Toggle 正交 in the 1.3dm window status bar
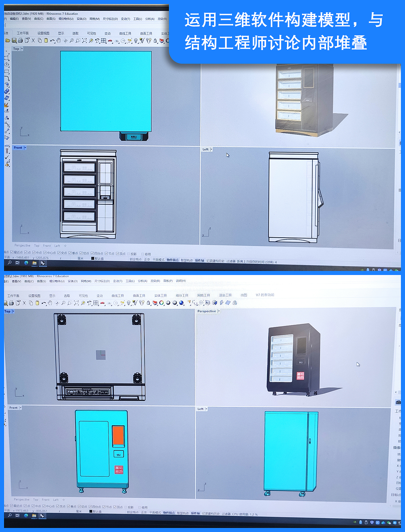Screen dimensions: 405x532 147,259
